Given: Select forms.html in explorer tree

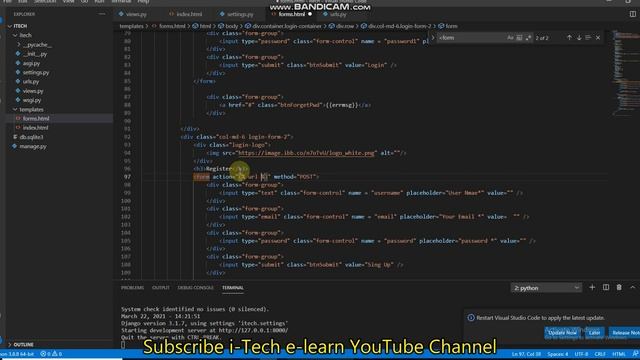Looking at the screenshot, I should point(36,118).
